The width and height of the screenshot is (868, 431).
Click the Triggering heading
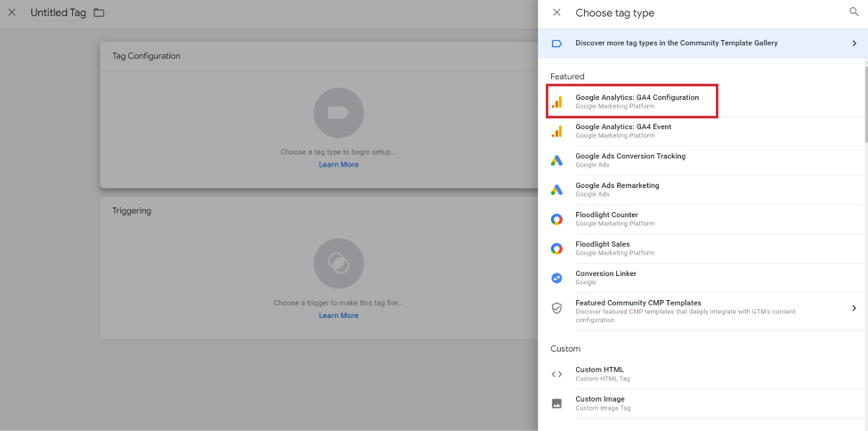pyautogui.click(x=132, y=211)
